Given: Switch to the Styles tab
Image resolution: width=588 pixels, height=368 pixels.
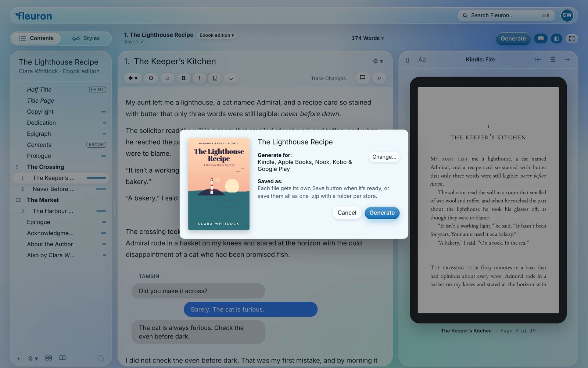Looking at the screenshot, I should (x=86, y=38).
